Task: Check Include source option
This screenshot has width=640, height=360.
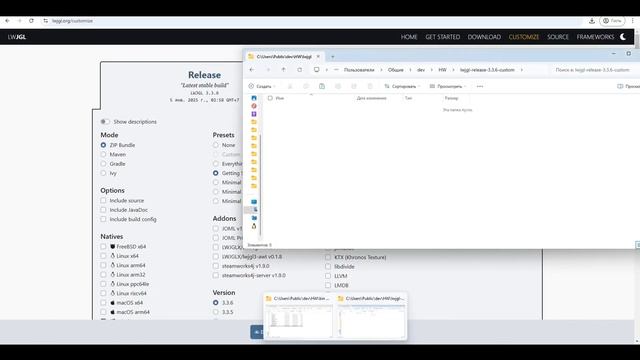Action: point(103,200)
